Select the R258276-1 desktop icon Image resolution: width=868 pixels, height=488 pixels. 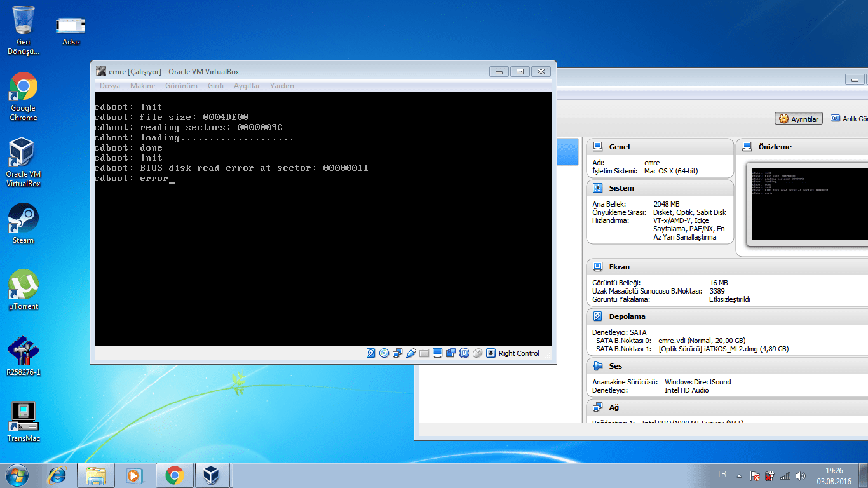(x=24, y=356)
